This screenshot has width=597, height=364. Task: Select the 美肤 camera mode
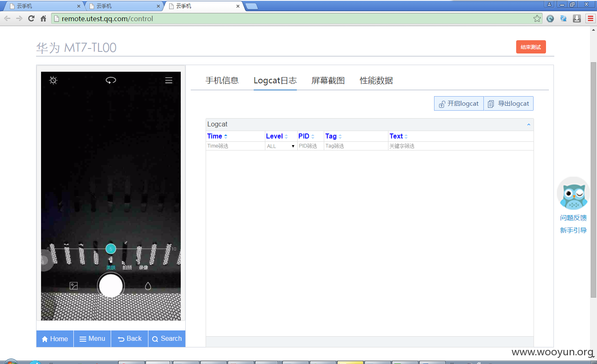pos(111,267)
